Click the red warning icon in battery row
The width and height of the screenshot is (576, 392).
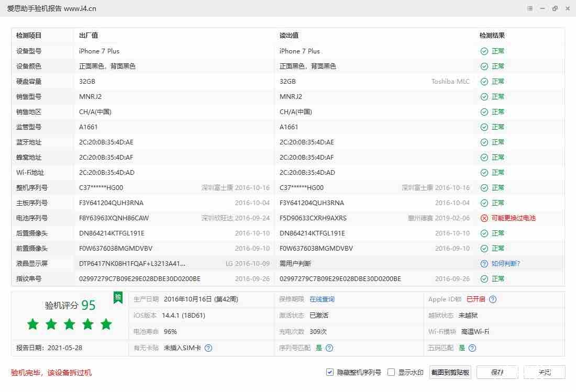pos(484,218)
